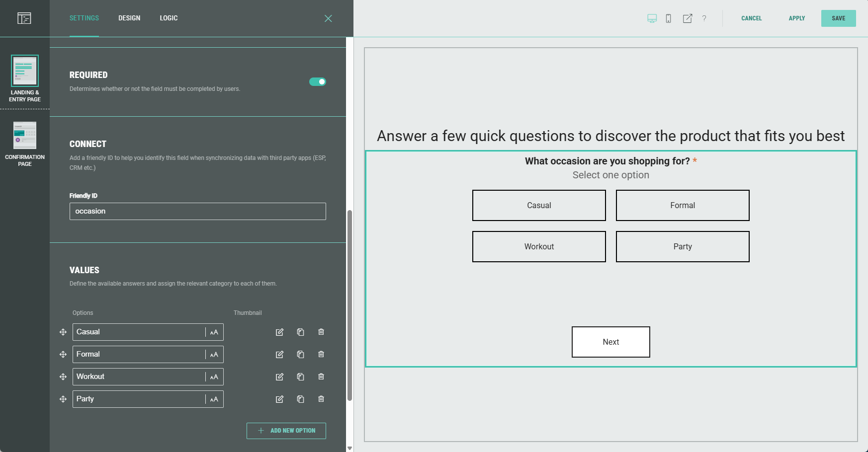
Task: Click drag handle of Party option
Action: tap(63, 399)
